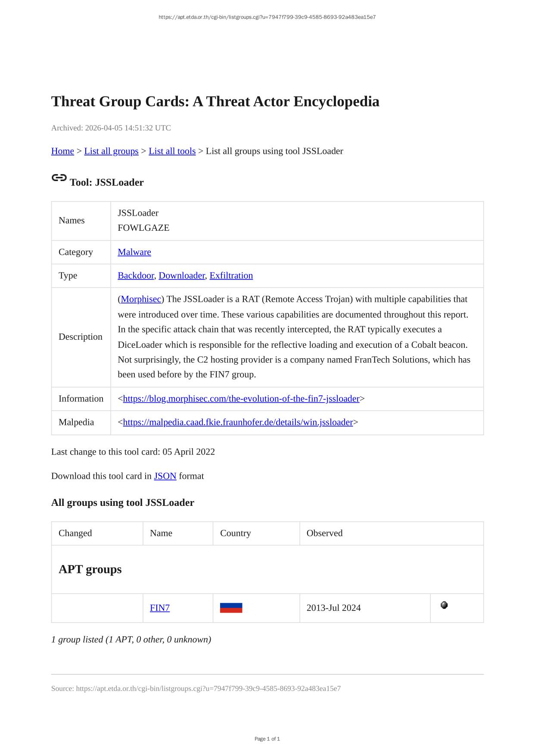Viewport: 535px width, 756px height.
Task: Open the Malpedia win.jssloader details link
Action: 238,422
